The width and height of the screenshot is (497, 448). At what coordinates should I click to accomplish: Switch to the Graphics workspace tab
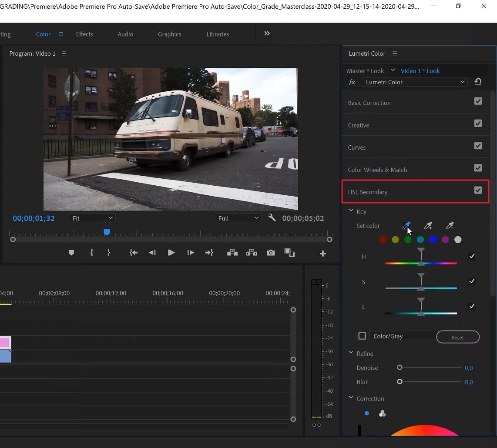coord(169,34)
